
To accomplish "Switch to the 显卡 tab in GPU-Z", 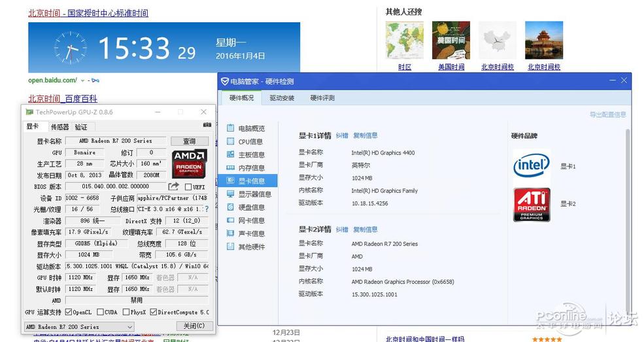I will 33,126.
